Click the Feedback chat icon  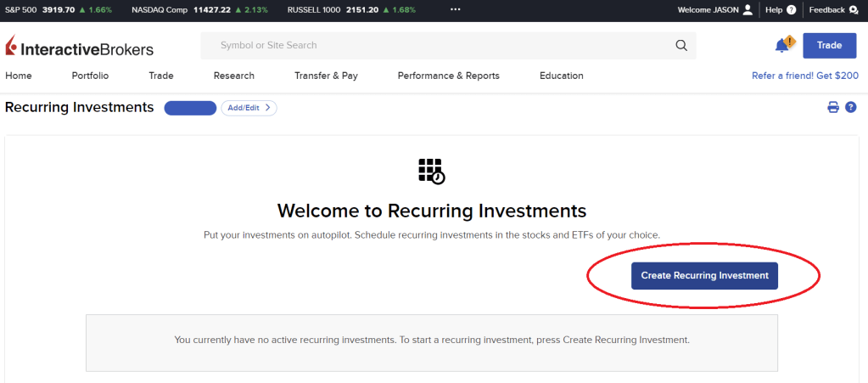853,10
